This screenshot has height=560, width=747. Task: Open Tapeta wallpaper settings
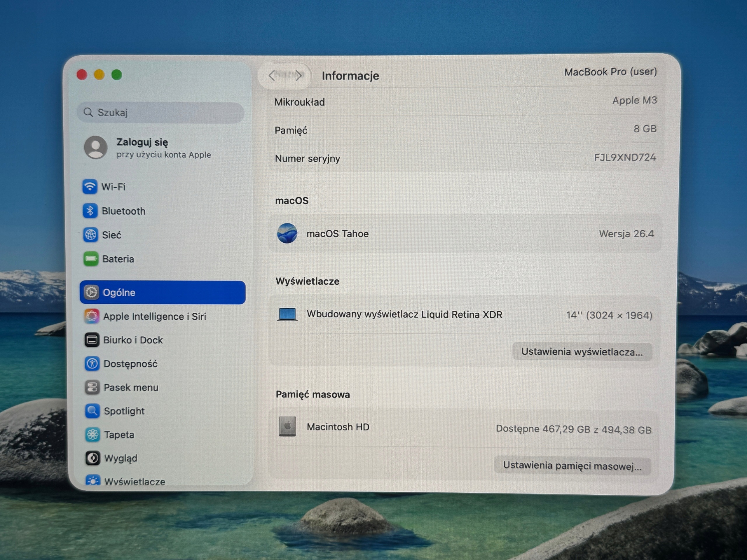[110, 434]
